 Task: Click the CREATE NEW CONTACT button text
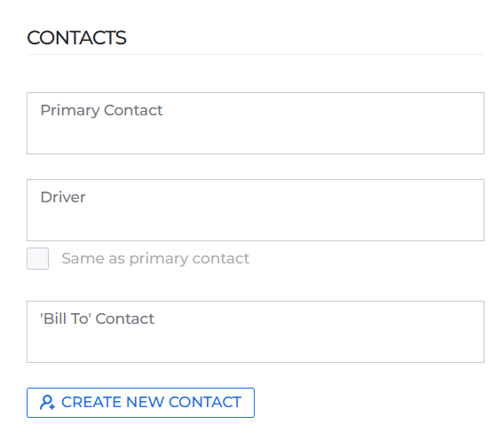151,403
